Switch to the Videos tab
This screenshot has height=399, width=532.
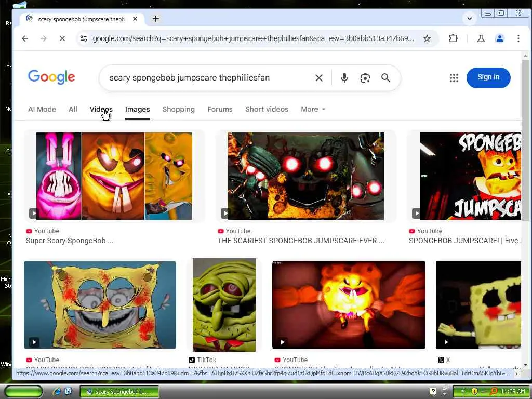coord(101,109)
